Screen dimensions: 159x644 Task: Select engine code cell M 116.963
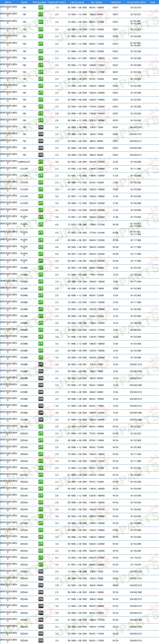click(x=136, y=217)
